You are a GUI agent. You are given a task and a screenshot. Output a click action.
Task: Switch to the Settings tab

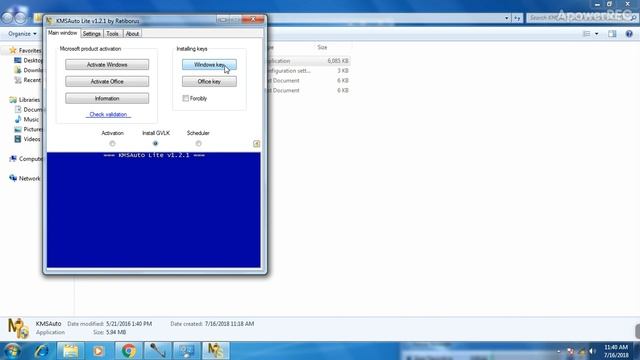[x=91, y=34]
